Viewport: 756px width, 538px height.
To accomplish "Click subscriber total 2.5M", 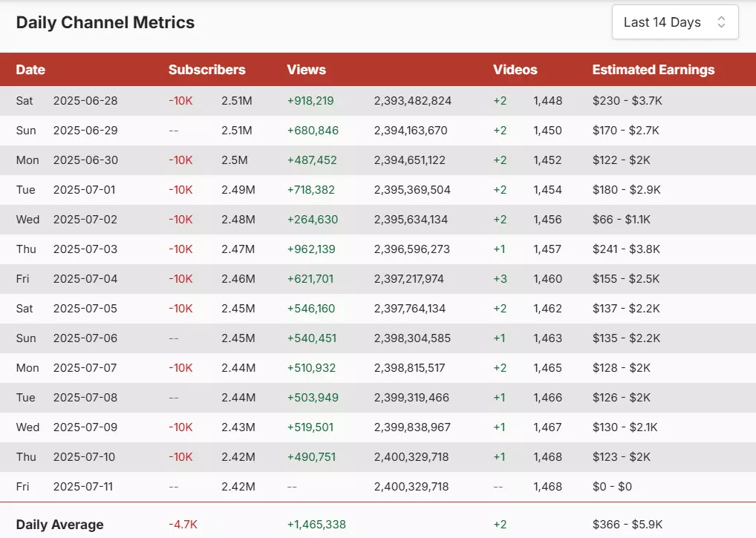I will click(x=235, y=160).
